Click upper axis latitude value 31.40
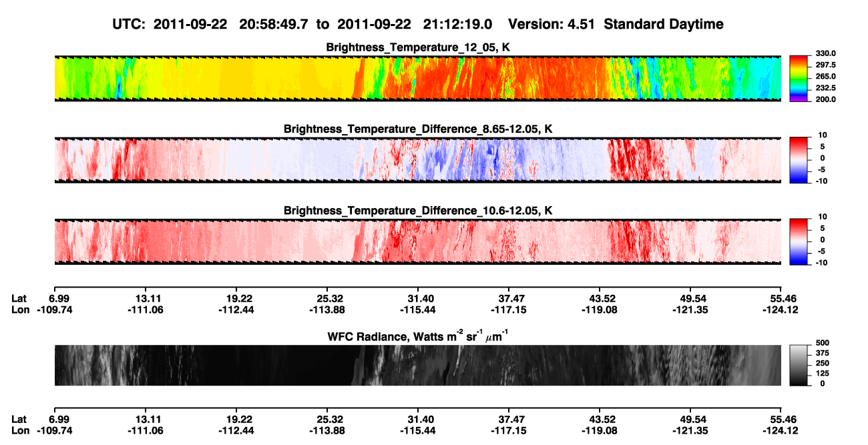The width and height of the screenshot is (868, 445). (421, 298)
